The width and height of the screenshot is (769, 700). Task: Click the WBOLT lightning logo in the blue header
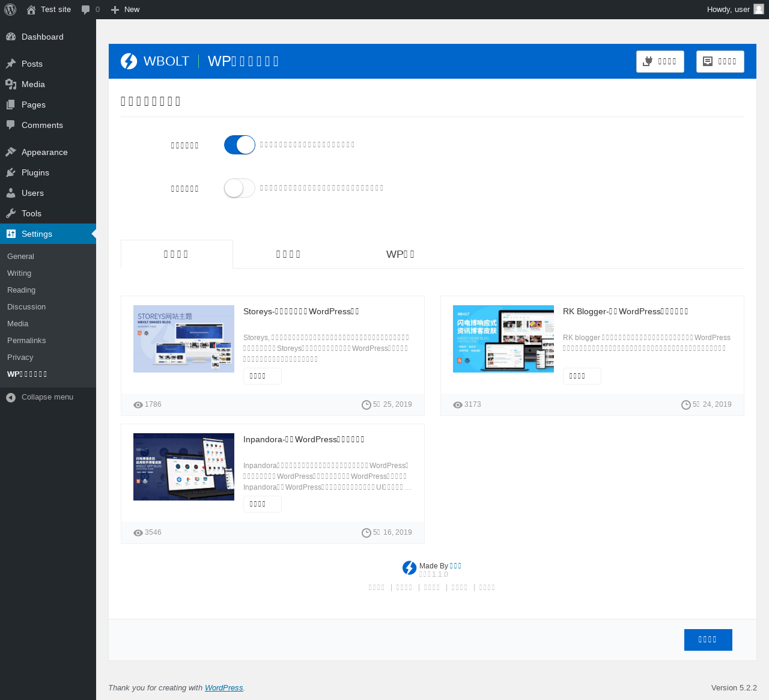pyautogui.click(x=129, y=61)
